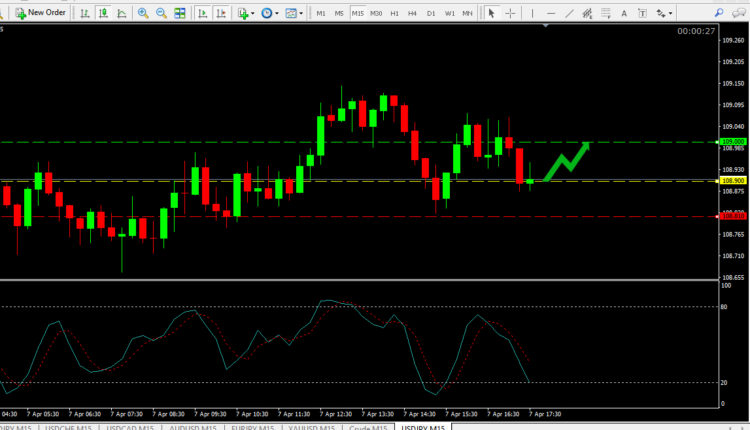Select the H4 timeframe
750x430 pixels.
[412, 13]
